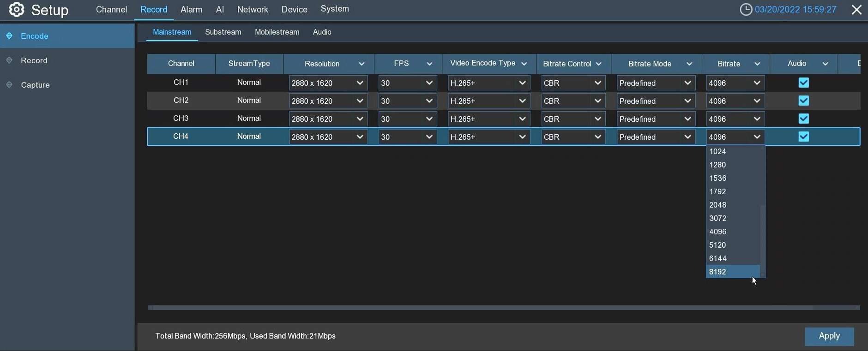This screenshot has height=351, width=868.
Task: Open CH4 resolution dropdown
Action: (328, 137)
